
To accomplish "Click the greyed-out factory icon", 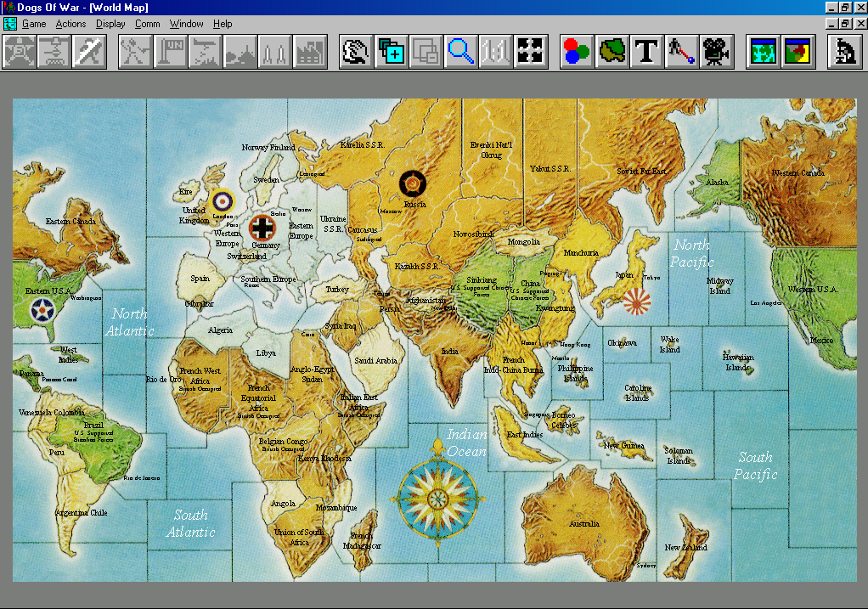I will click(310, 52).
